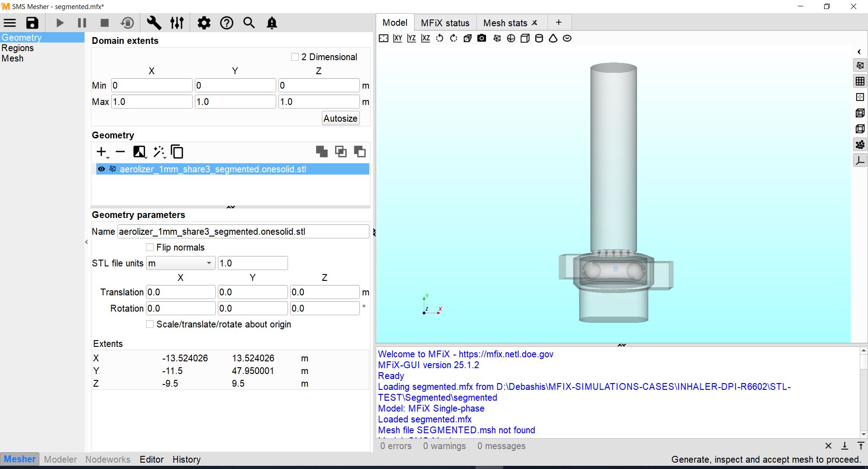868x469 pixels.
Task: Select Regions in the left pane
Action: [18, 48]
